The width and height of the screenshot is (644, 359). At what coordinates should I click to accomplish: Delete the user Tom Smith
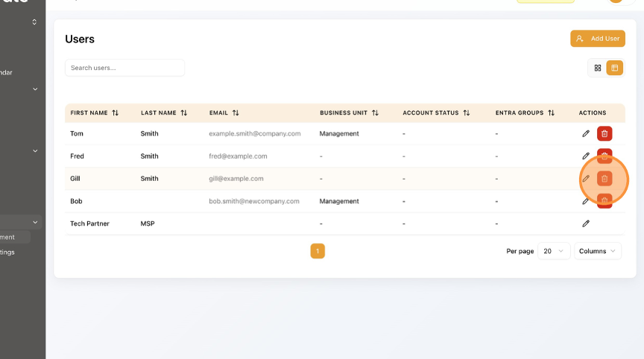[604, 134]
